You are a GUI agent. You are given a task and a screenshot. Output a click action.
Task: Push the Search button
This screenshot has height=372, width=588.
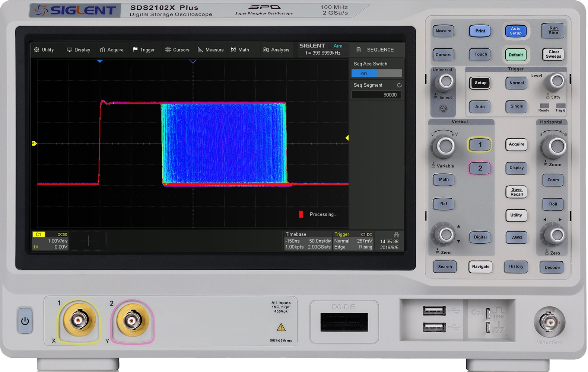click(x=445, y=267)
